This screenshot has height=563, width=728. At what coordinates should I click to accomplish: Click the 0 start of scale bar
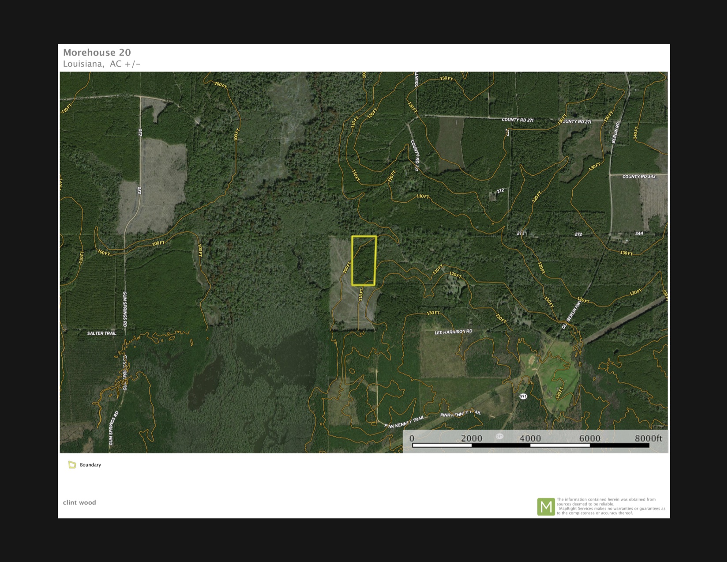pos(412,438)
